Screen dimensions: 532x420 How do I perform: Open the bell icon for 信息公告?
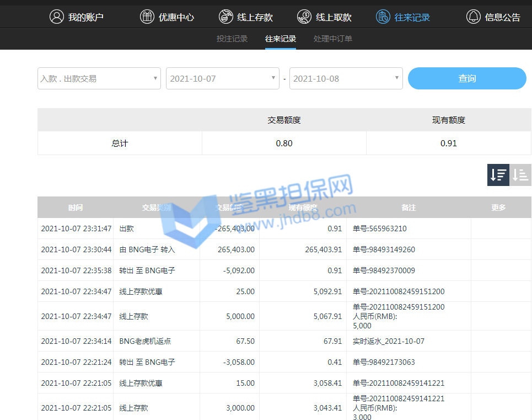(x=474, y=17)
